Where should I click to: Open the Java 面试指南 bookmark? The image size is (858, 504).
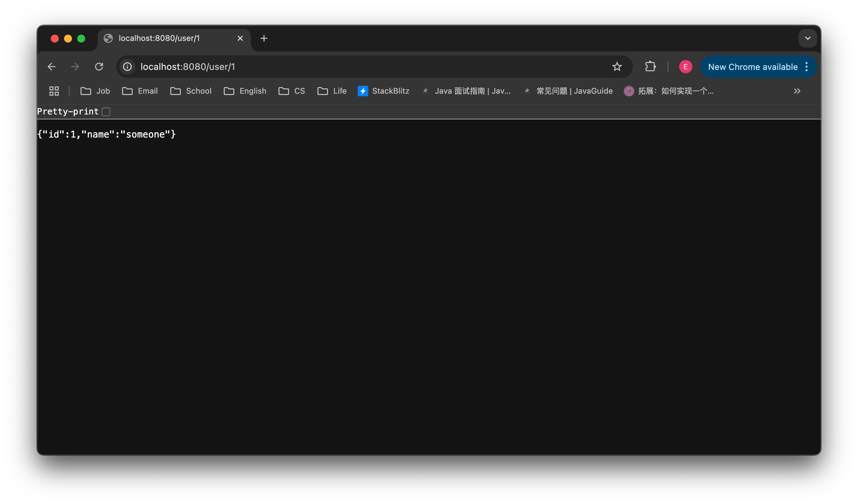point(466,91)
